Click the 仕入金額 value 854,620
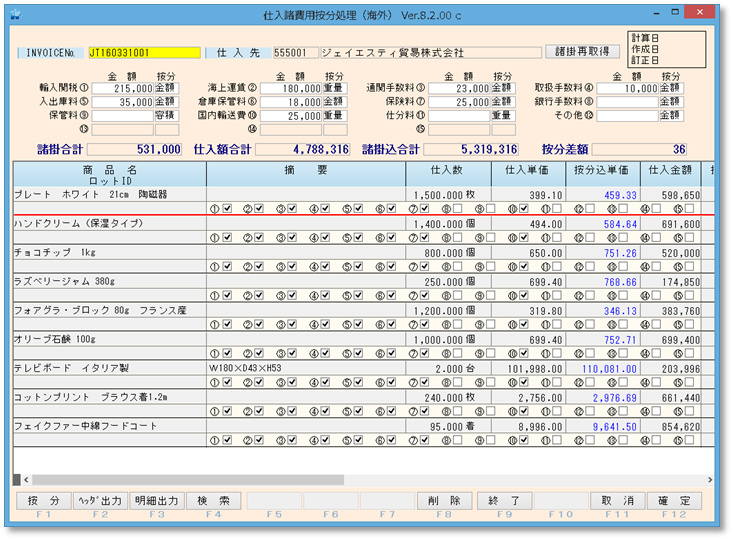 681,427
